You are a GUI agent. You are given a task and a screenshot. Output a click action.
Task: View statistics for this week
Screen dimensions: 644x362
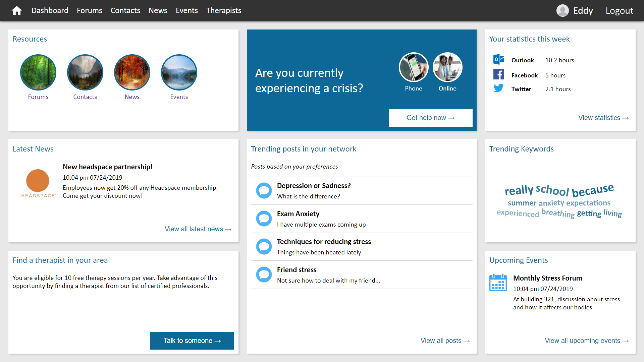point(603,117)
